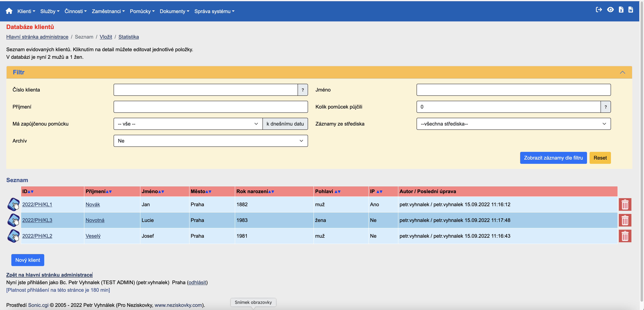The width and height of the screenshot is (644, 310).
Task: Open the Správa systému menu
Action: pos(214,11)
